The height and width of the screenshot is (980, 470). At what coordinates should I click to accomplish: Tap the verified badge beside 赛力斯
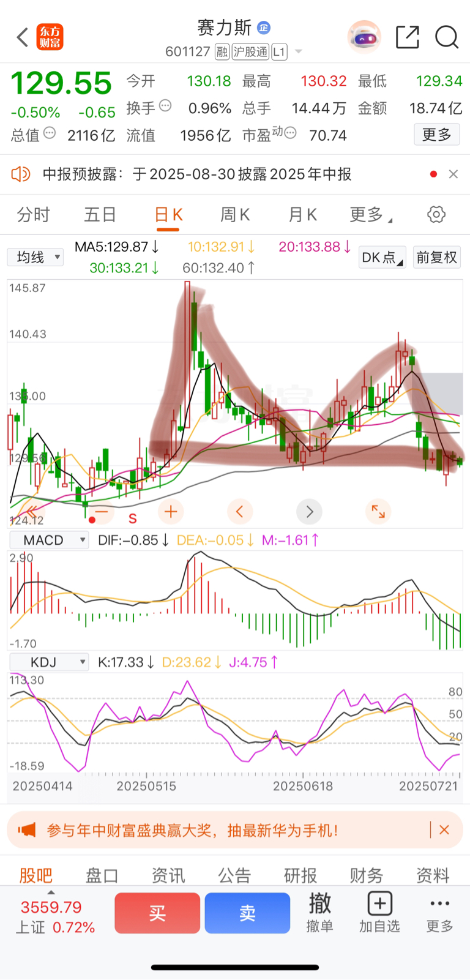(x=264, y=28)
